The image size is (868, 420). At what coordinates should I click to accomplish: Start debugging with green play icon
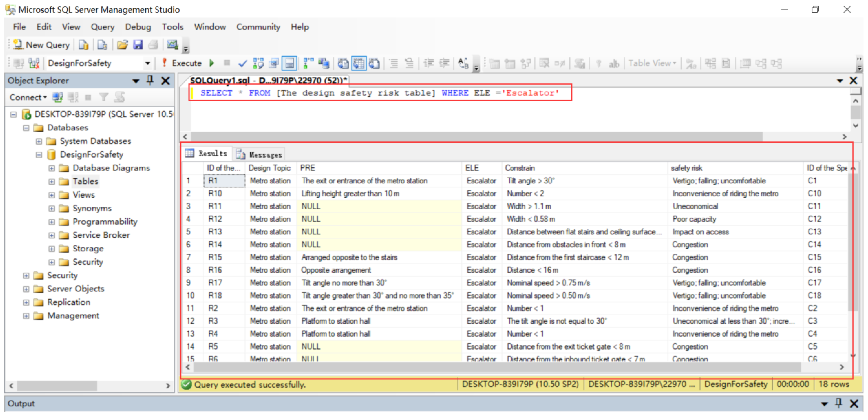click(x=212, y=63)
